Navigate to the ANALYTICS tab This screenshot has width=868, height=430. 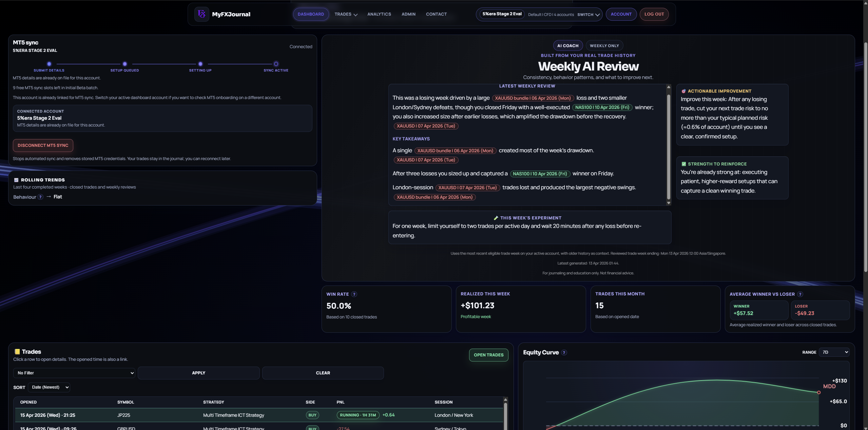(379, 14)
